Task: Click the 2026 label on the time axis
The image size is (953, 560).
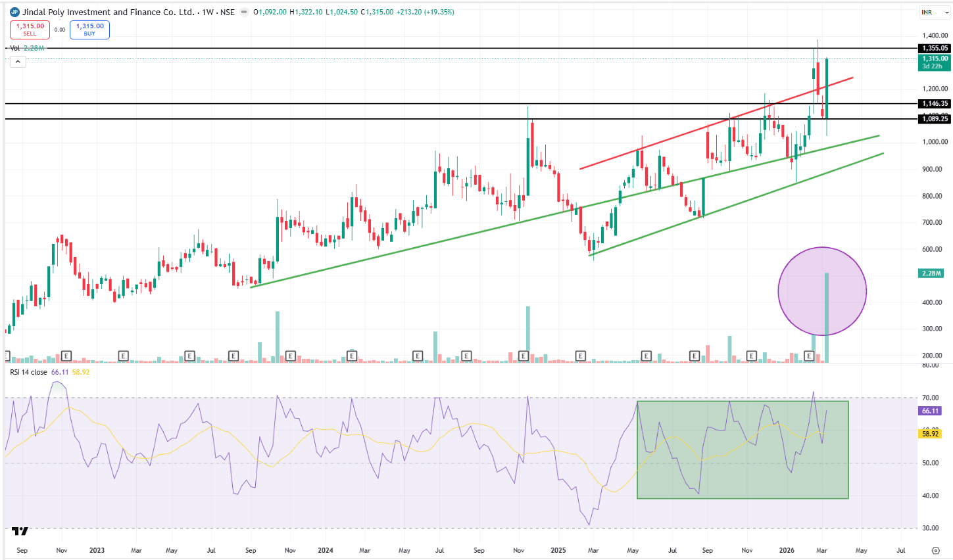Action: [x=787, y=550]
